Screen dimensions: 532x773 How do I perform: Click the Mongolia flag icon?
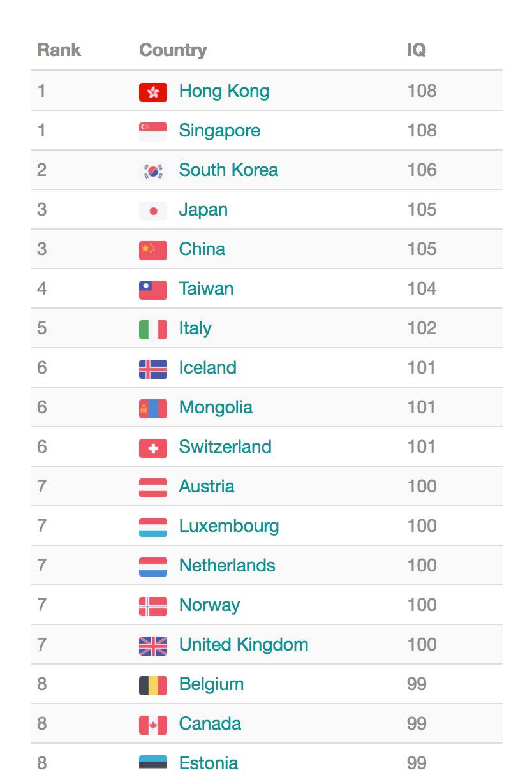coord(153,408)
